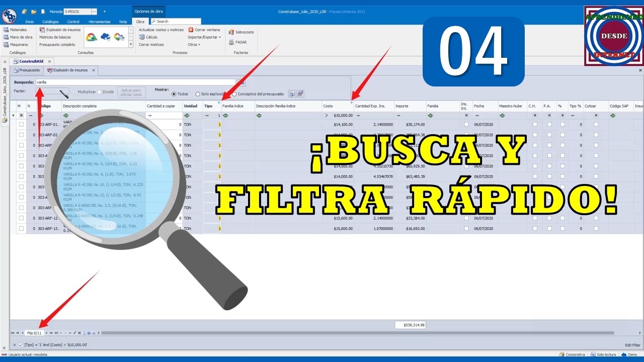Click Cerrar ventana in ribbon

coord(204,30)
